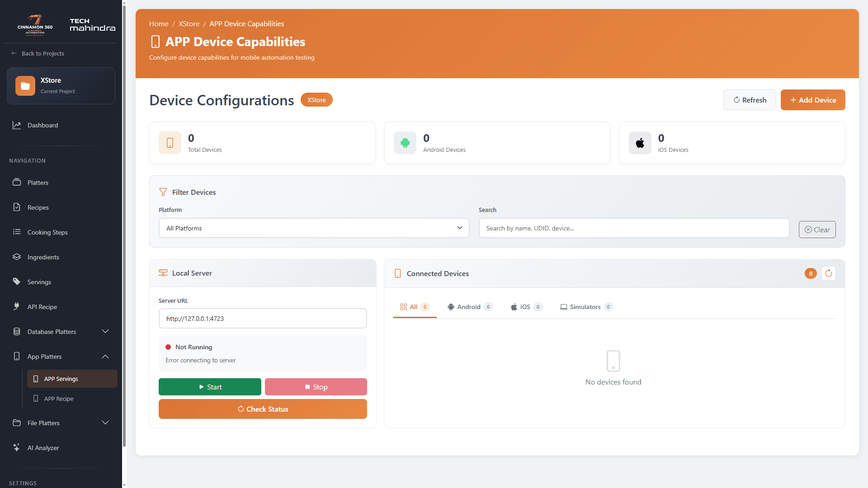
Task: Click XStore in the breadcrumb
Action: (x=189, y=23)
